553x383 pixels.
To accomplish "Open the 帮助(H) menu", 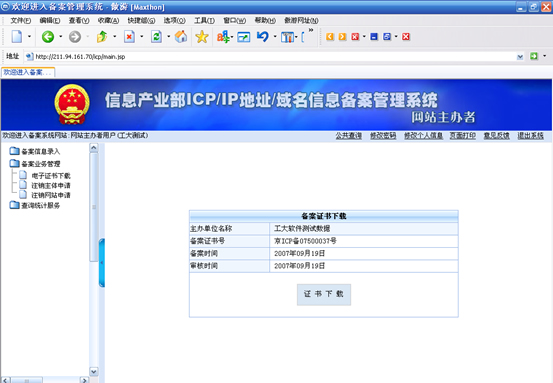I will (265, 20).
